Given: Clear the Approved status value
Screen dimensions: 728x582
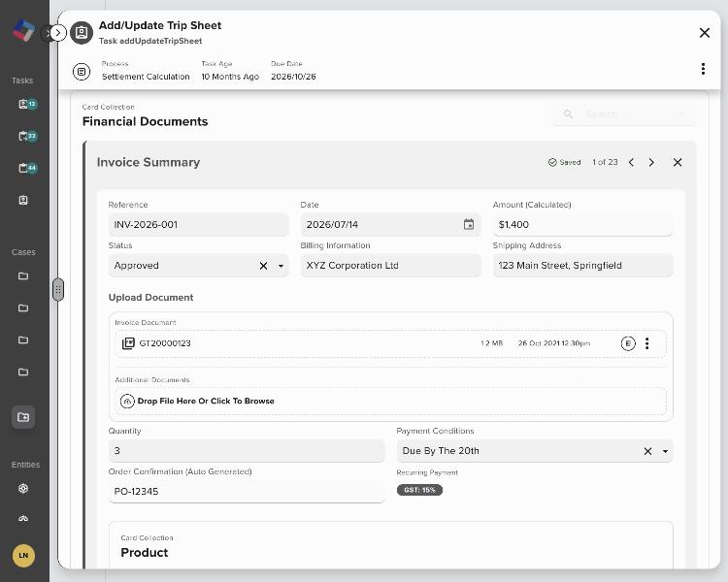Looking at the screenshot, I should pyautogui.click(x=263, y=266).
